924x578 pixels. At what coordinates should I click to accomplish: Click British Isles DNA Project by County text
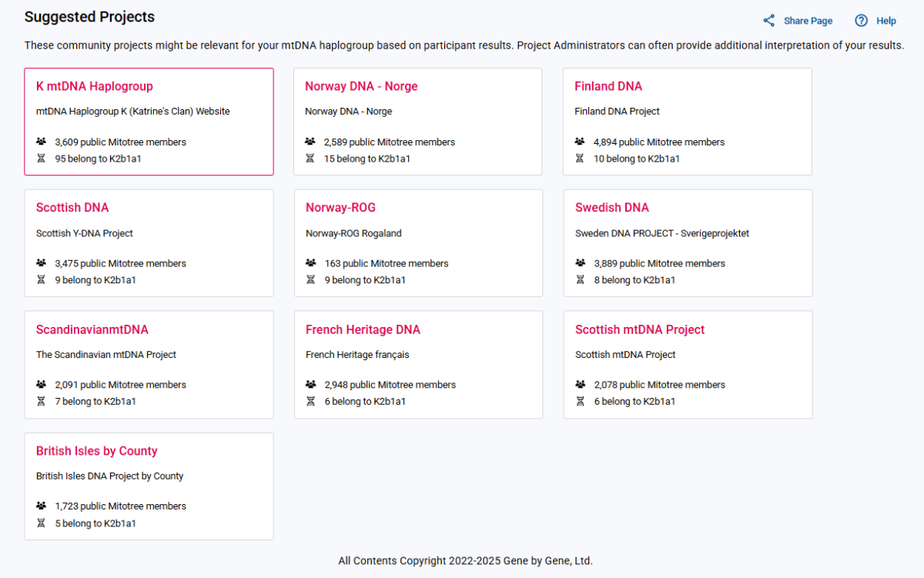click(110, 476)
